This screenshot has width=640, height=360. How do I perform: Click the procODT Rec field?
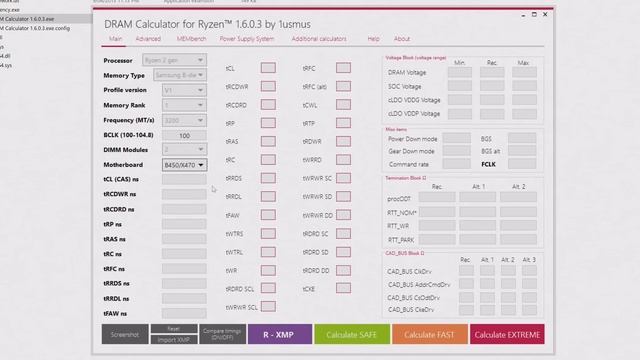tap(437, 198)
